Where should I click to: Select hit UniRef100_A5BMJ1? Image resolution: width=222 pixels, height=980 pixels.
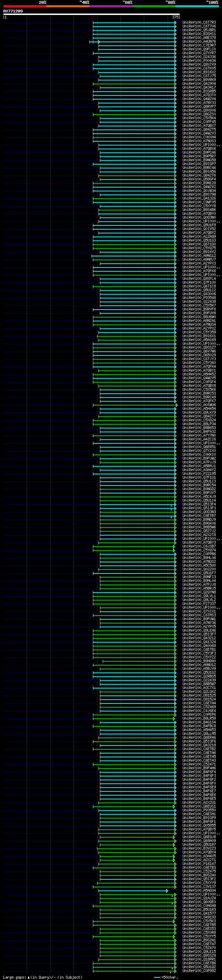click(199, 466)
